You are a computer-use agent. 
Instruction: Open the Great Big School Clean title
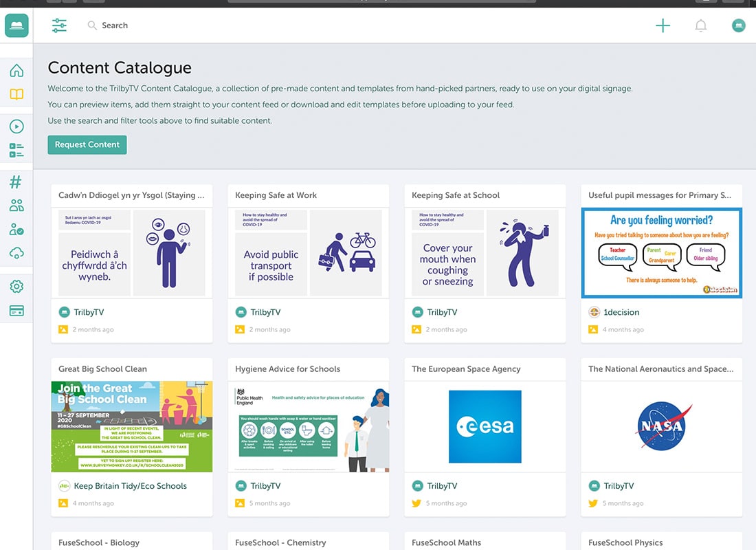click(x=102, y=368)
